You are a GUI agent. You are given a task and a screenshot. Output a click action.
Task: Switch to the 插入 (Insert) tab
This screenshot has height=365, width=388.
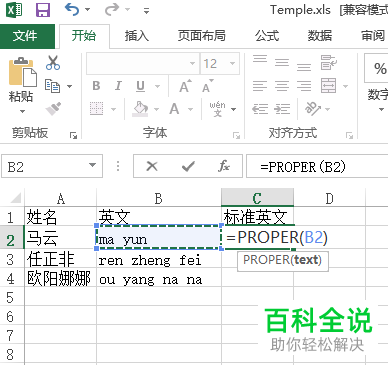click(x=137, y=36)
